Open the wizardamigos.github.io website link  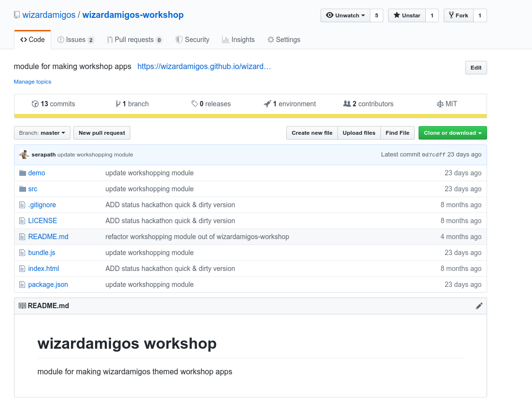pyautogui.click(x=204, y=66)
